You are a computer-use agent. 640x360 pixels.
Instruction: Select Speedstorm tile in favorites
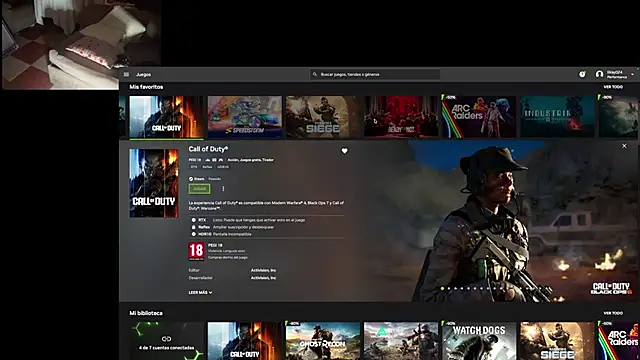coord(244,117)
